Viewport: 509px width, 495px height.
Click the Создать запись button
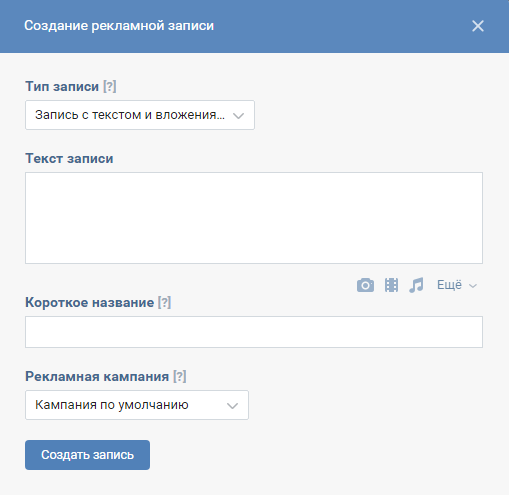87,455
